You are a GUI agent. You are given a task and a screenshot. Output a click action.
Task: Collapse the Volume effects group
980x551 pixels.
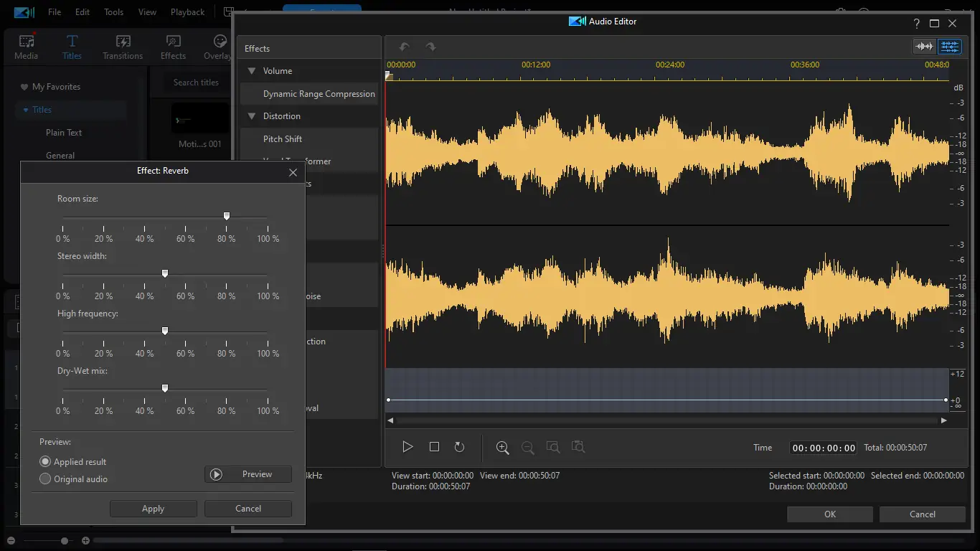click(x=252, y=71)
